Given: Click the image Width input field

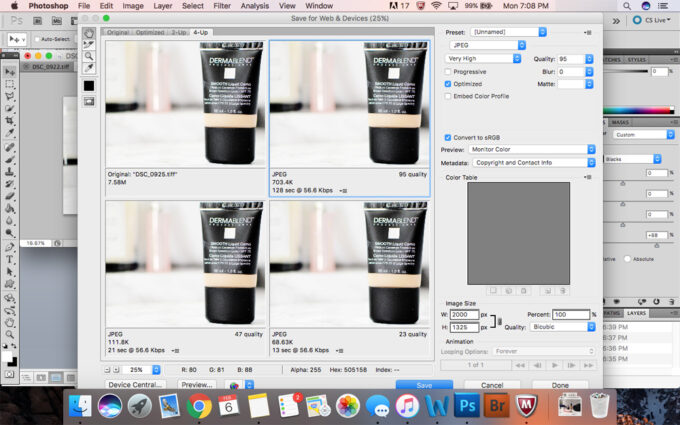Looking at the screenshot, I should pos(464,314).
